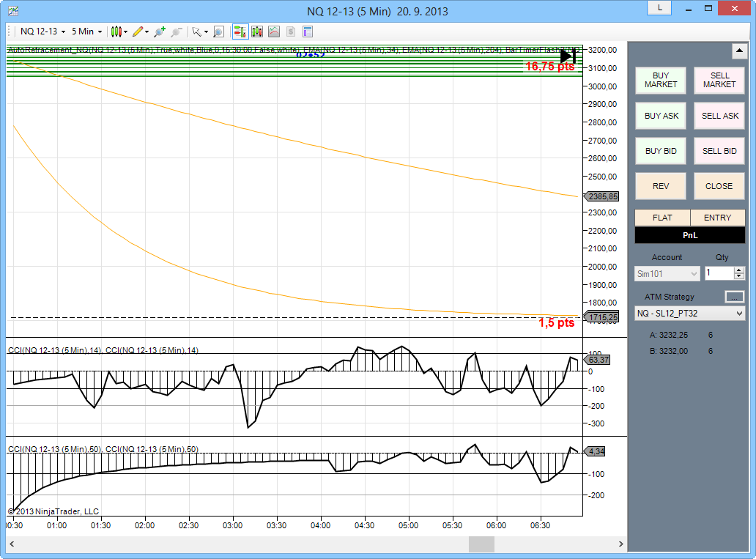Collapse the trader panel with up arrow
Viewport: 756px width, 559px height.
[738, 51]
